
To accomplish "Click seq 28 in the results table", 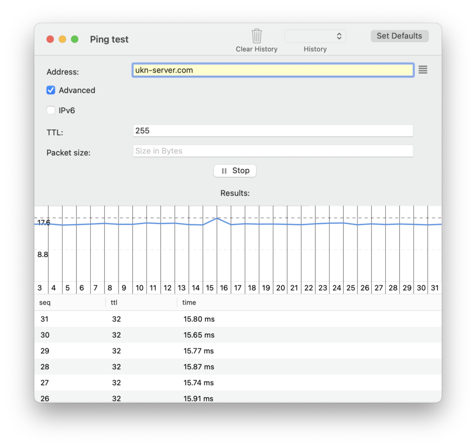I will tap(45, 367).
